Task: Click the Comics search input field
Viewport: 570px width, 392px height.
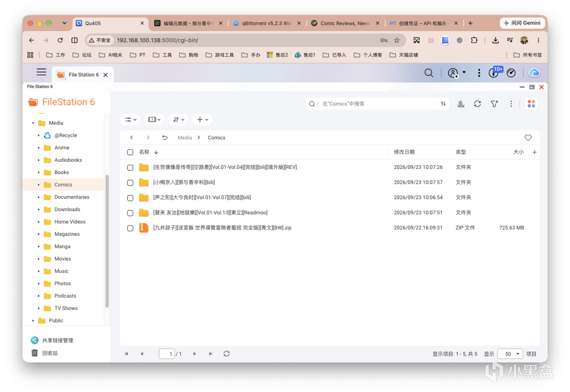Action: 379,104
